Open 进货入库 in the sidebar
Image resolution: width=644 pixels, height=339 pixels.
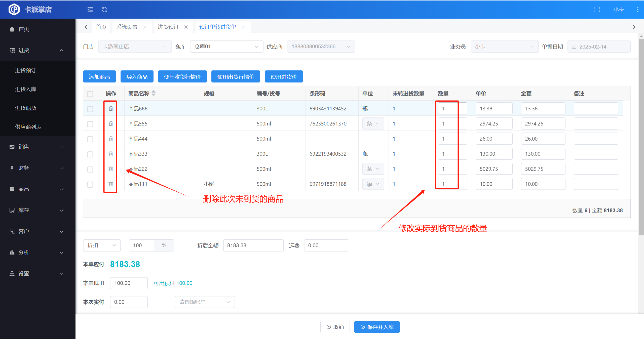coord(26,89)
